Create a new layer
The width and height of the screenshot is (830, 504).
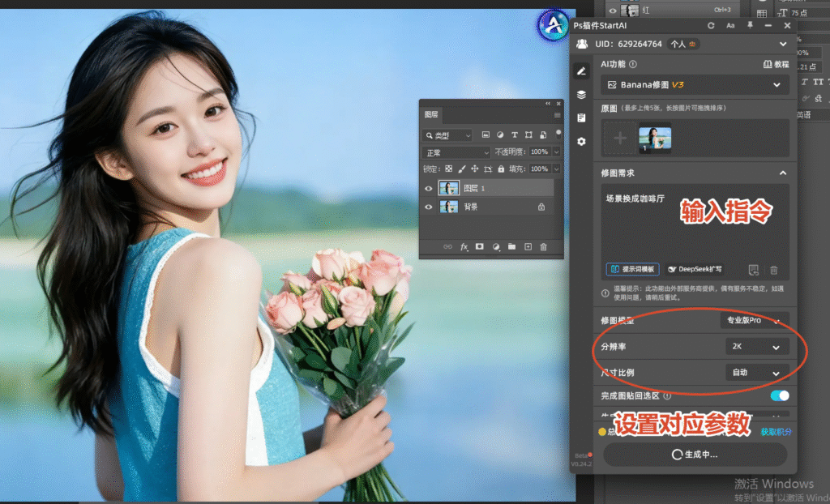point(528,246)
